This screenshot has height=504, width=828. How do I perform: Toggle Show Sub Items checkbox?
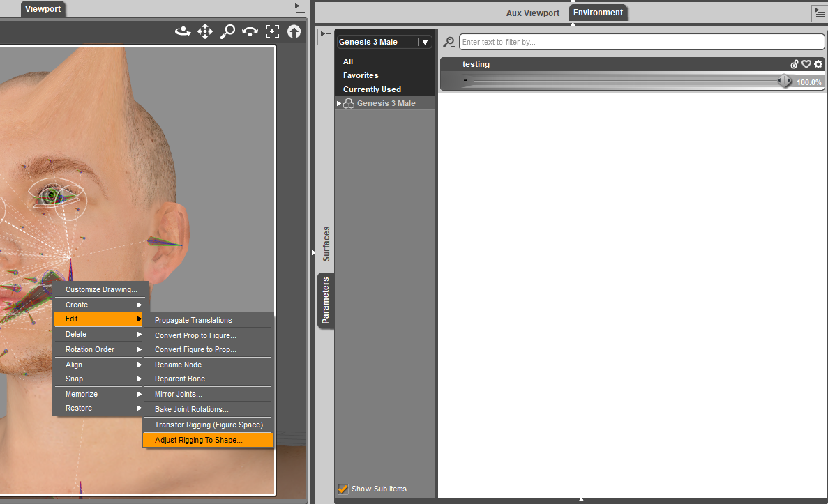coord(343,489)
